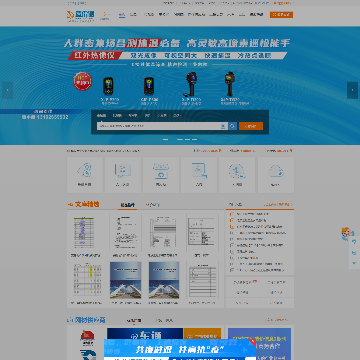360x360 pixels.
Task: Switch to the second tab in the document section
Action: pyautogui.click(x=153, y=205)
